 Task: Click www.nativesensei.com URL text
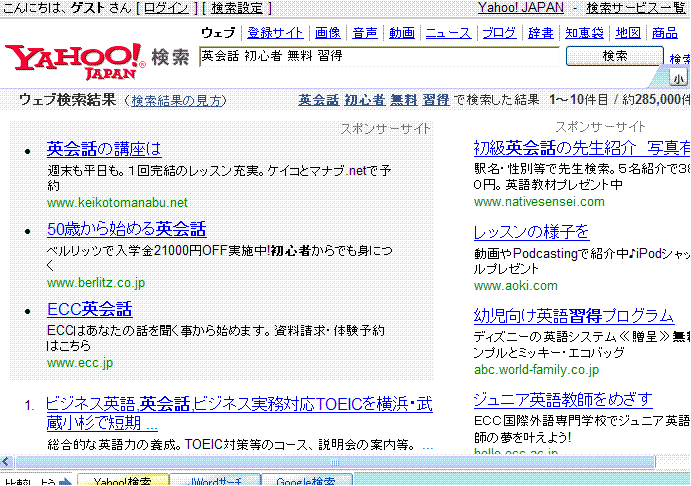[539, 202]
